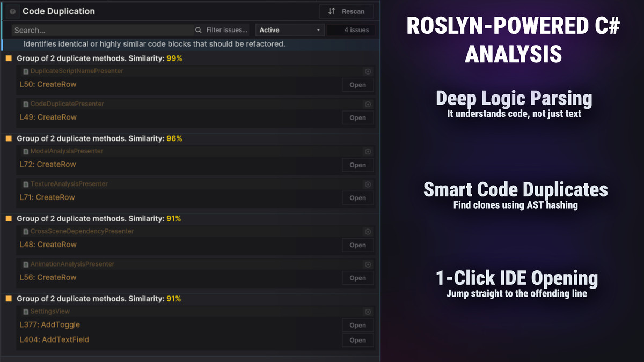Select the L56: CreateRow text
644x362 pixels.
coord(48,277)
